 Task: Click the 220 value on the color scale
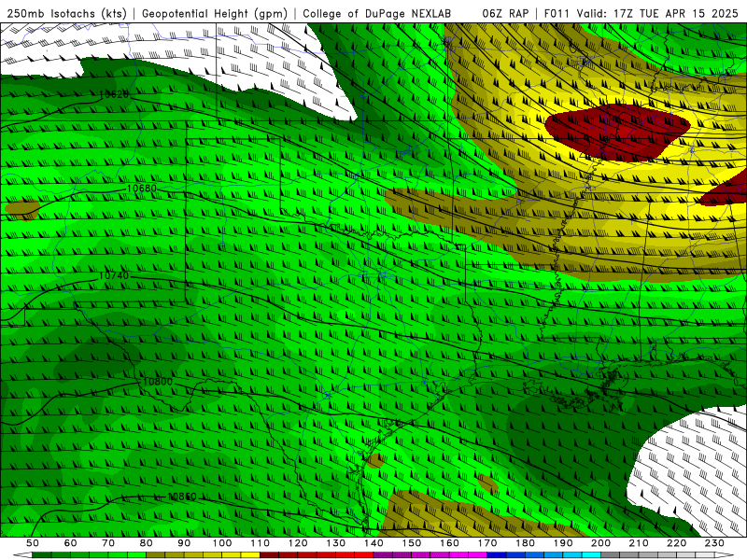pos(676,543)
